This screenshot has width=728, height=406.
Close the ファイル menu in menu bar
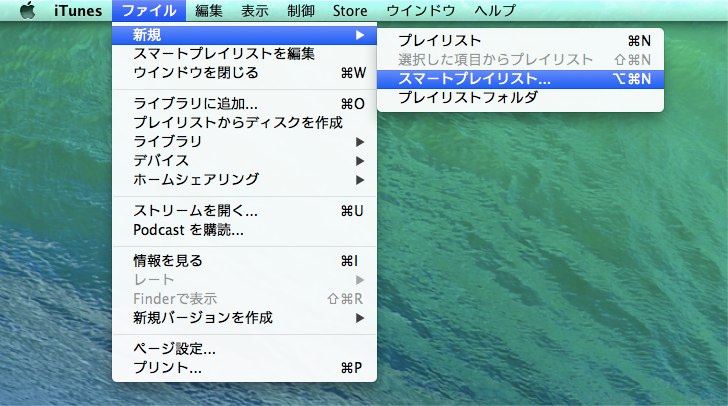(149, 10)
